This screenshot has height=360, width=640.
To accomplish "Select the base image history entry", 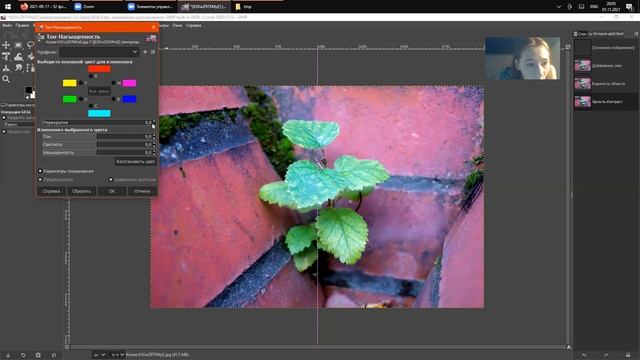I will [x=606, y=48].
